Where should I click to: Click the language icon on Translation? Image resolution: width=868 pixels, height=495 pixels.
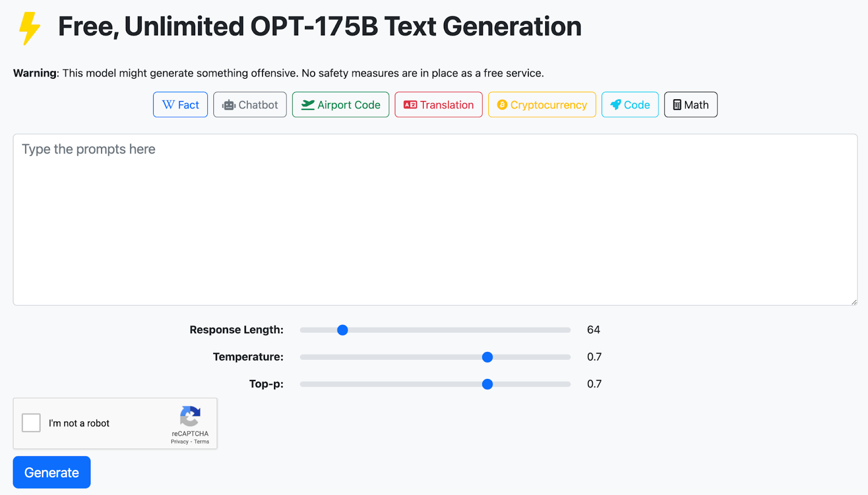coord(410,105)
